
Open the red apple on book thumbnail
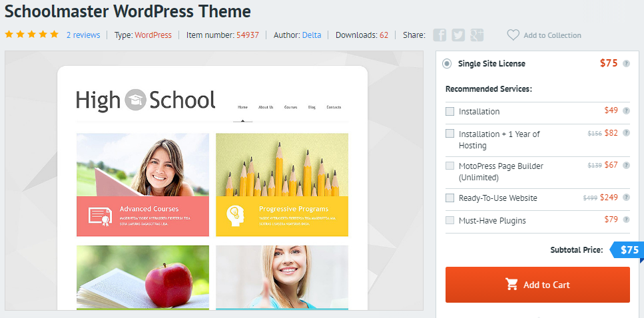point(143,277)
